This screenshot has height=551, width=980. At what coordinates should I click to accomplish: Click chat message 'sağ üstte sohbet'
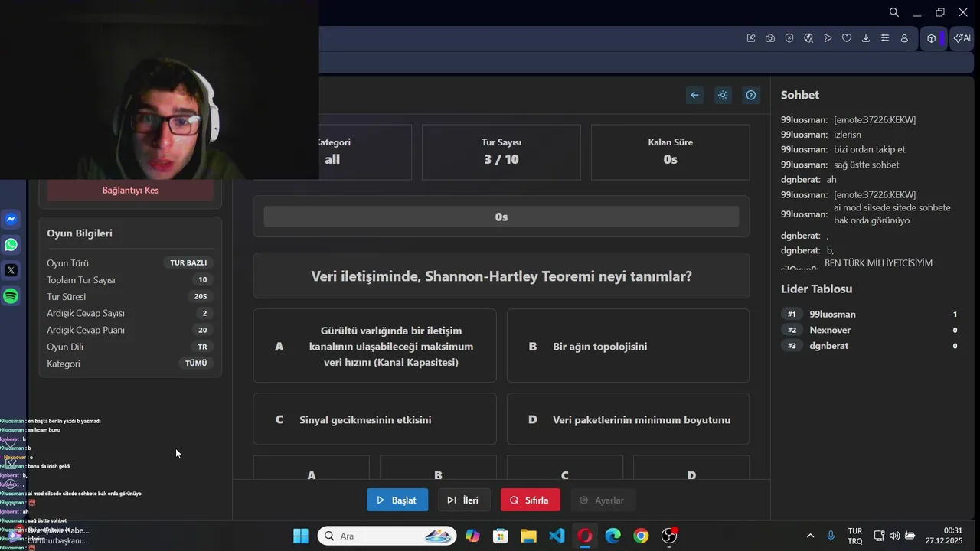click(x=867, y=165)
